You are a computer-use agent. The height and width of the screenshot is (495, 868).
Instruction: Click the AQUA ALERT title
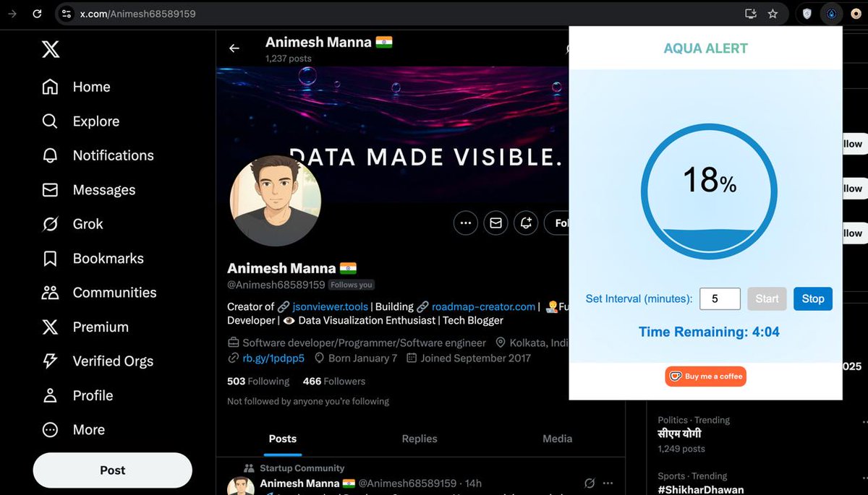pyautogui.click(x=706, y=48)
